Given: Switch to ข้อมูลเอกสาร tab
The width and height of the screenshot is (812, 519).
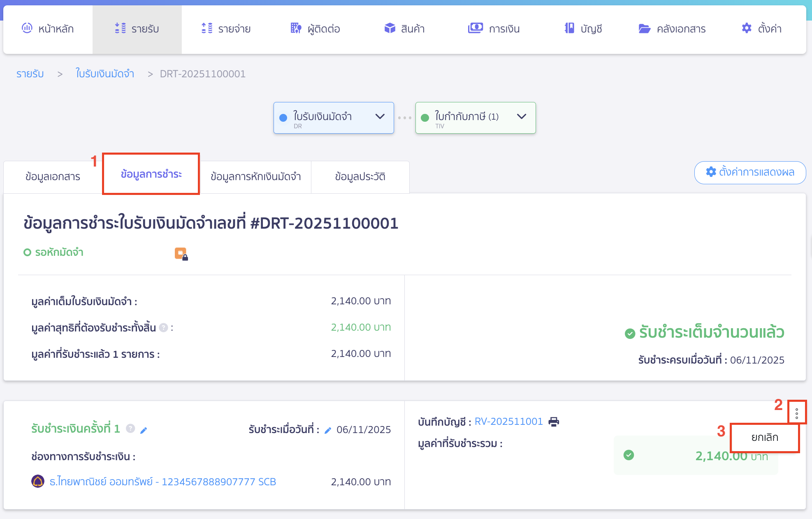Looking at the screenshot, I should tap(53, 177).
